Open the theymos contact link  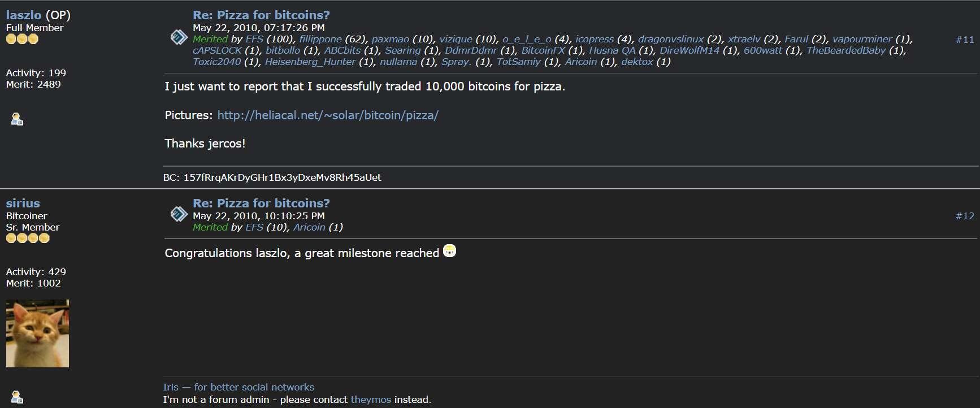point(371,400)
